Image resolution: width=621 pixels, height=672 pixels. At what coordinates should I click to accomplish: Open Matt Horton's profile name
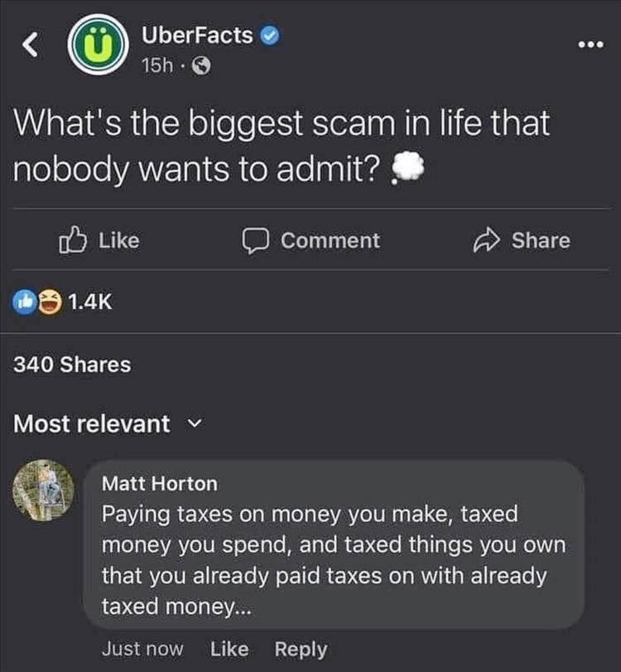(x=159, y=483)
